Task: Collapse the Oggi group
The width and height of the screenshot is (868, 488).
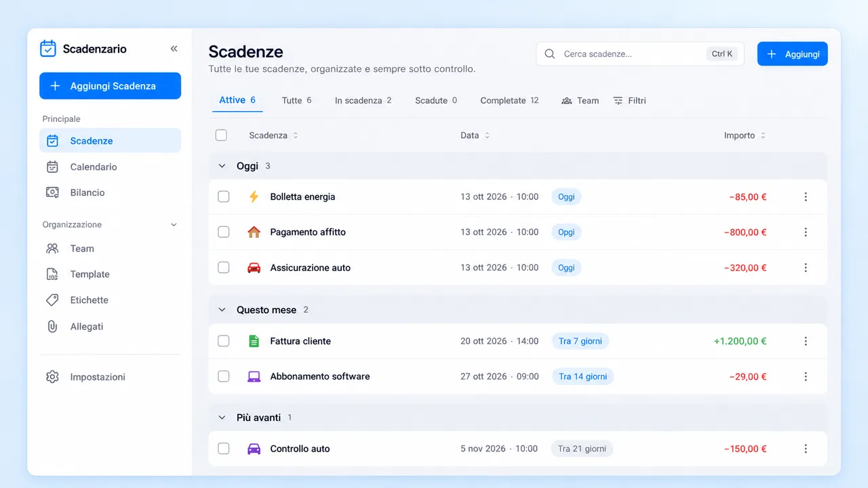Action: coord(222,166)
